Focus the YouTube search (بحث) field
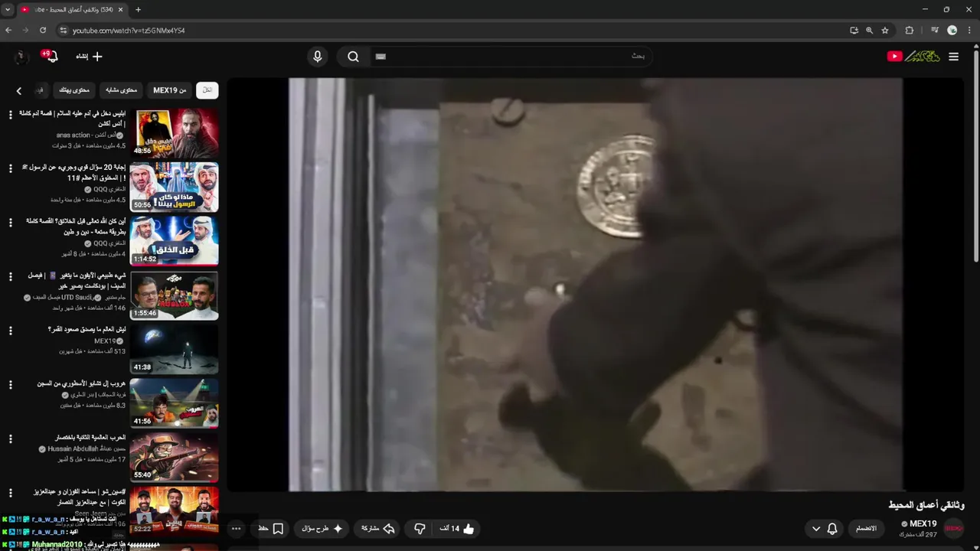Viewport: 980px width, 551px height. 511,57
